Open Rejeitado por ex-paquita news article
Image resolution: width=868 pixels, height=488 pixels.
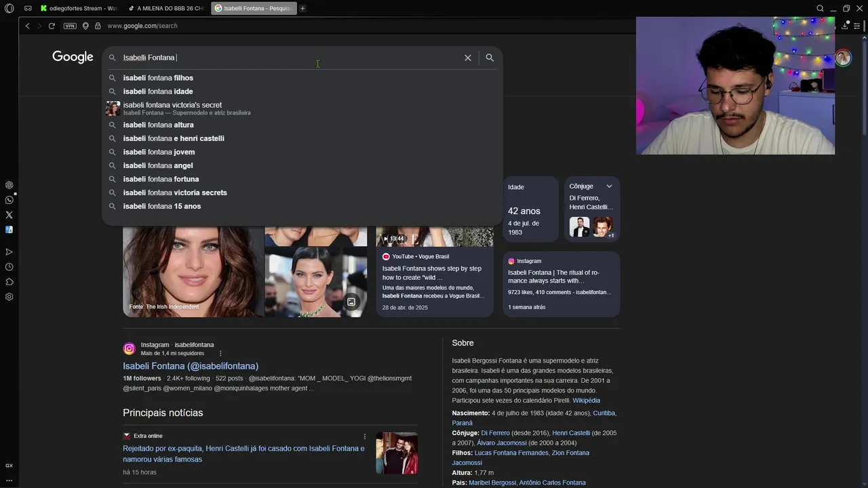[x=243, y=454]
